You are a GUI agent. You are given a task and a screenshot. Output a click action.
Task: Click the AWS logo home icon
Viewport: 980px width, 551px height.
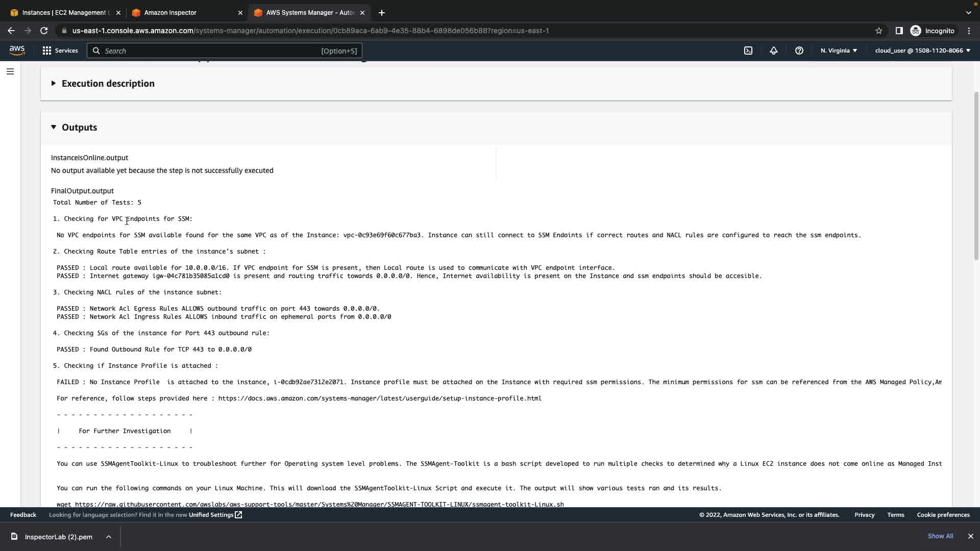pos(17,50)
